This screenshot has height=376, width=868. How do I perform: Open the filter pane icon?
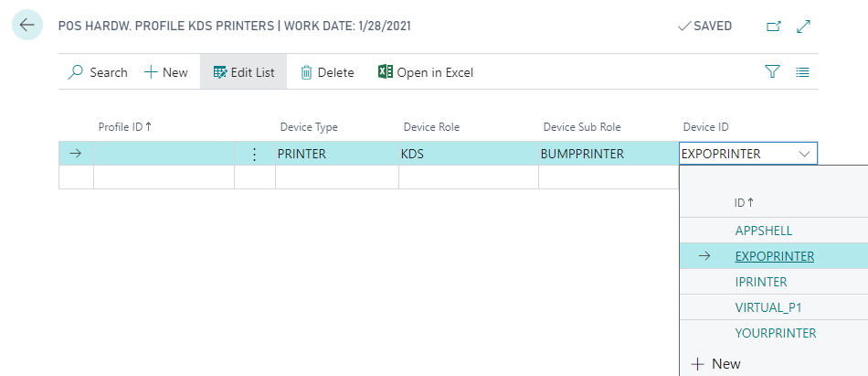(772, 72)
